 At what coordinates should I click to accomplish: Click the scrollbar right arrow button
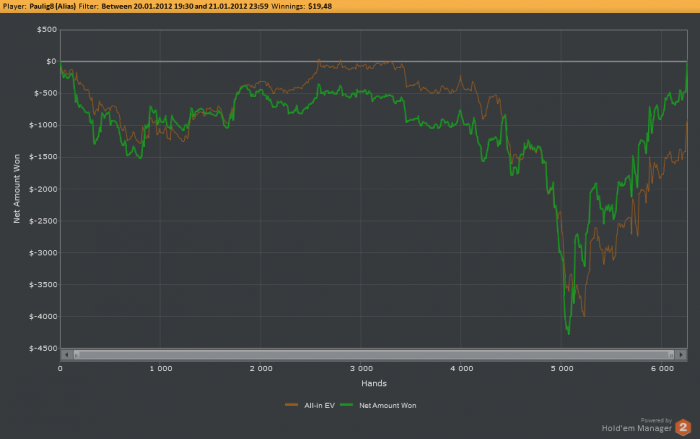(x=681, y=355)
